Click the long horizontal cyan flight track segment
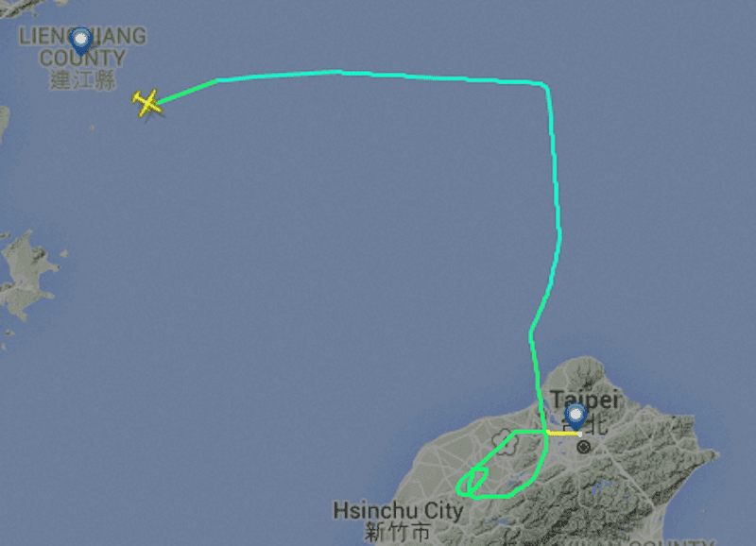Screen dimensions: 756x546 coord(381,77)
